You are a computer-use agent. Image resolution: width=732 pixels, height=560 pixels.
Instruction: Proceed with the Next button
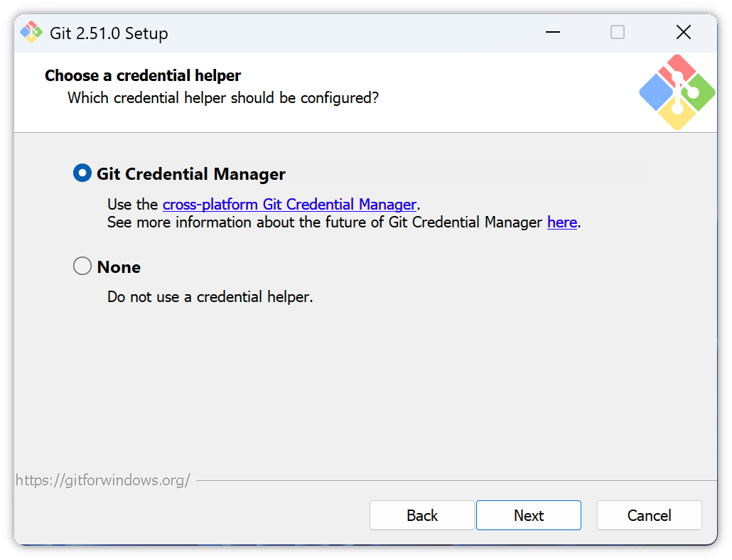point(529,515)
